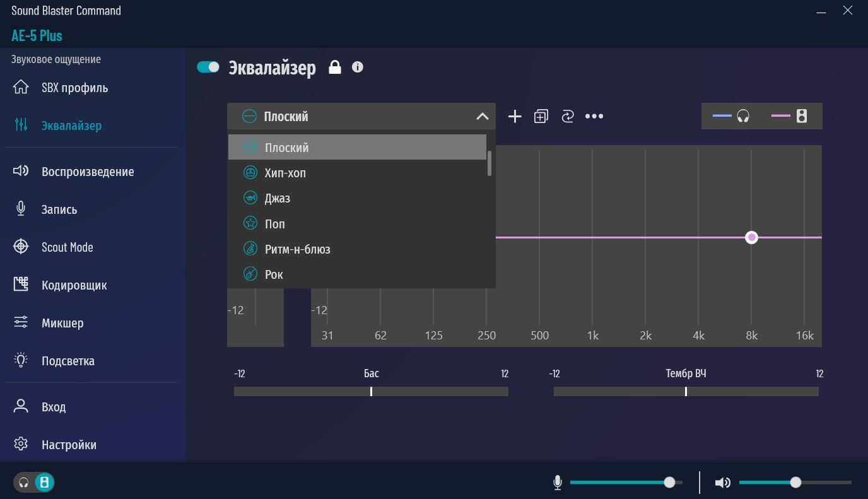The height and width of the screenshot is (499, 868).
Task: Toggle the headphones curve in legend
Action: [x=732, y=116]
